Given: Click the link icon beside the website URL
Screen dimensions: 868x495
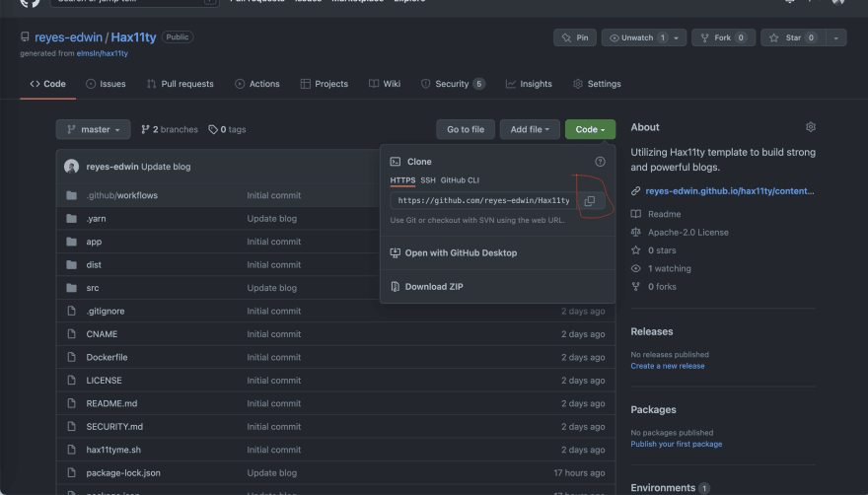Looking at the screenshot, I should pyautogui.click(x=635, y=191).
